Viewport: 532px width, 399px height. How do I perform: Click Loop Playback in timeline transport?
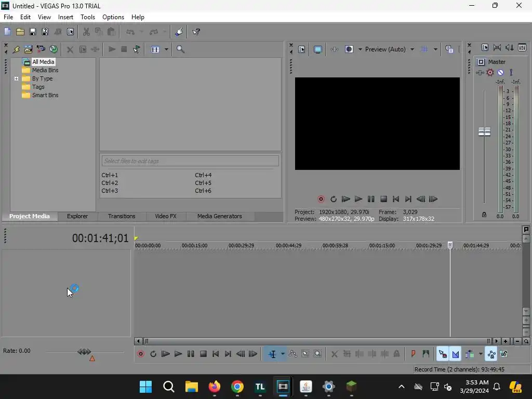tap(153, 354)
